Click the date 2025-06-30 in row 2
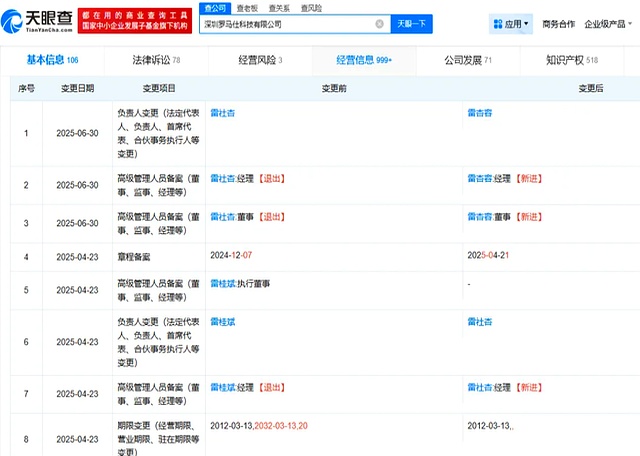The height and width of the screenshot is (456, 640). tap(78, 185)
